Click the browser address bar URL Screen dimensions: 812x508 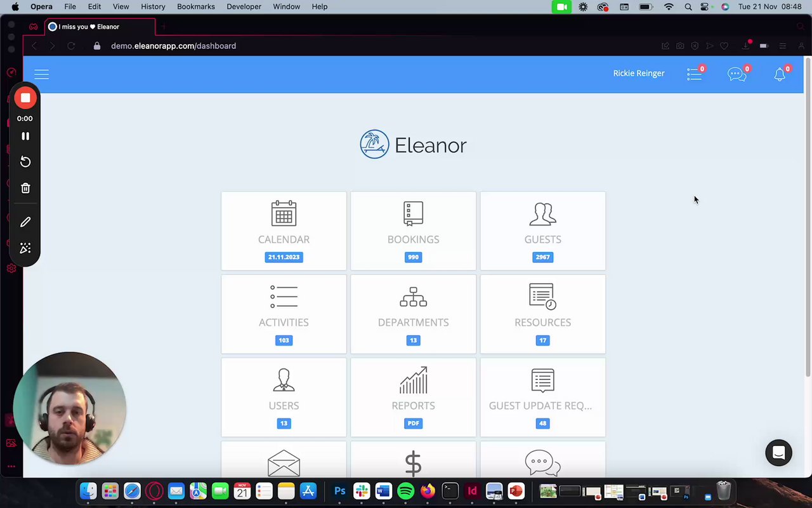pos(173,46)
